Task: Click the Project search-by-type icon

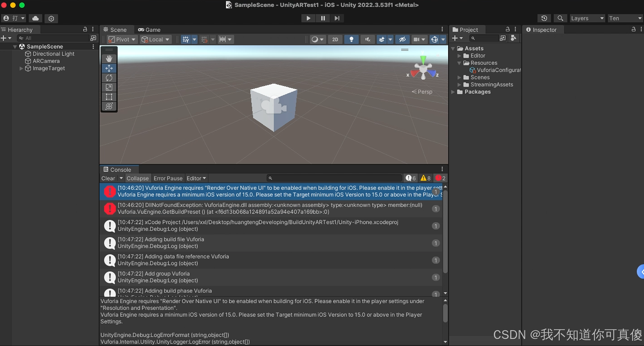Action: [x=502, y=38]
